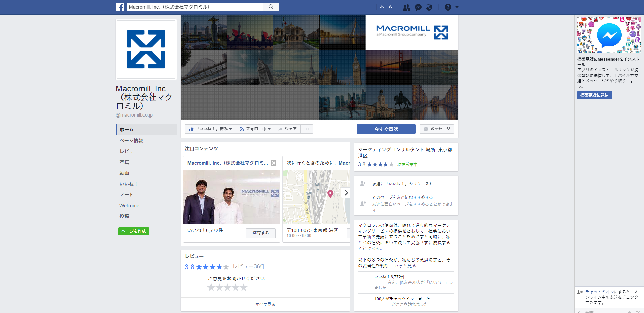
Task: Click いいね！6,772件 in the info panel
Action: click(390, 277)
